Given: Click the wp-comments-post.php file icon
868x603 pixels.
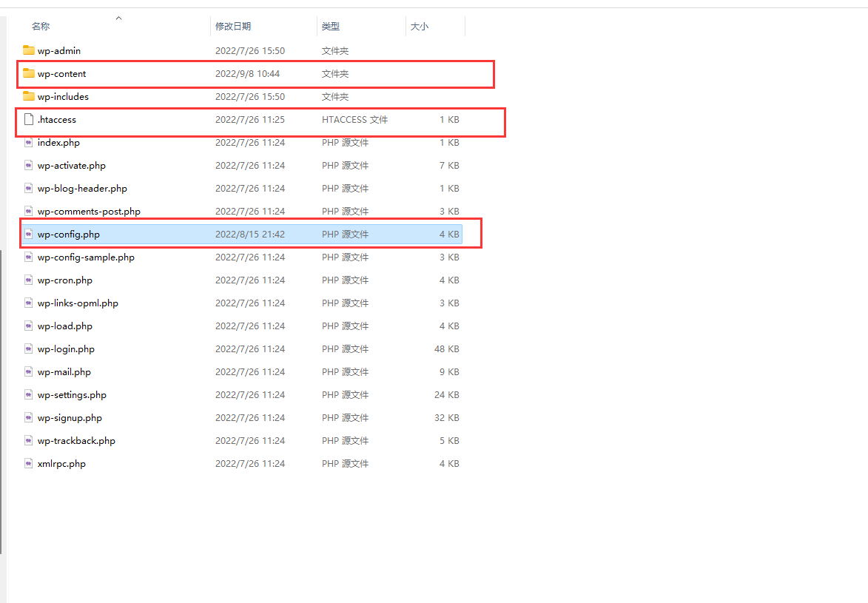Looking at the screenshot, I should (29, 211).
